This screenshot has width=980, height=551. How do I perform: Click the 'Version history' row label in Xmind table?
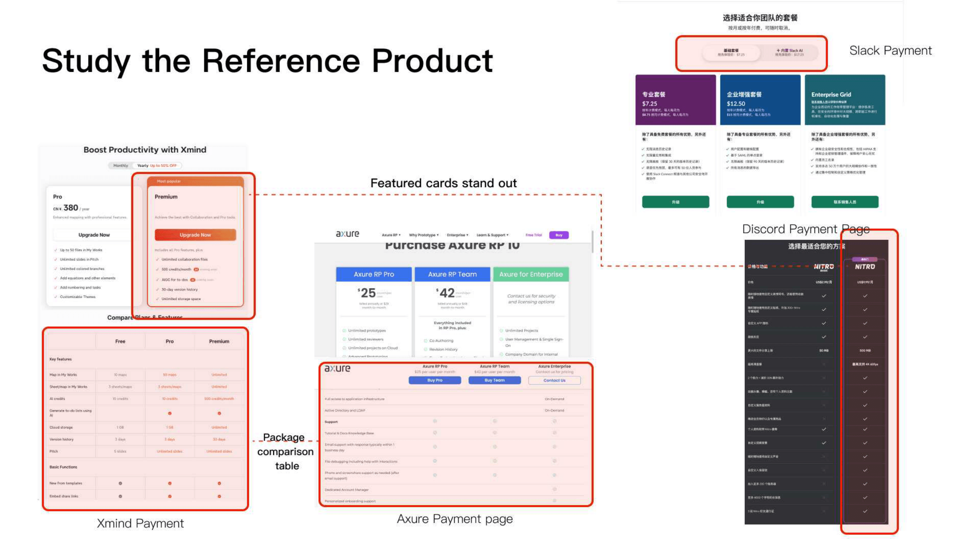(61, 440)
